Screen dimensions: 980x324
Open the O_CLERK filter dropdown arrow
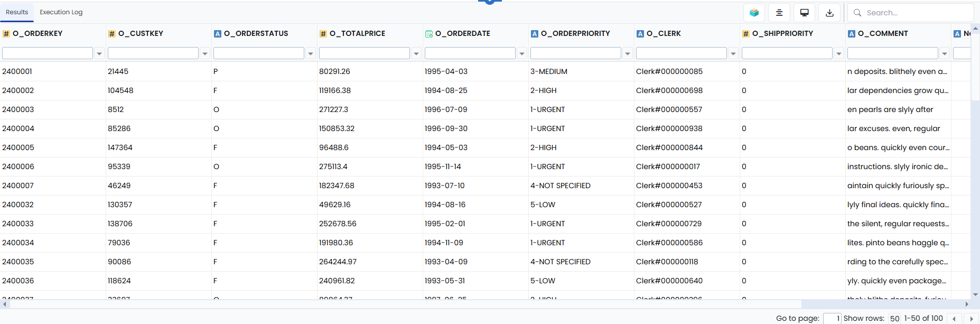pyautogui.click(x=733, y=53)
